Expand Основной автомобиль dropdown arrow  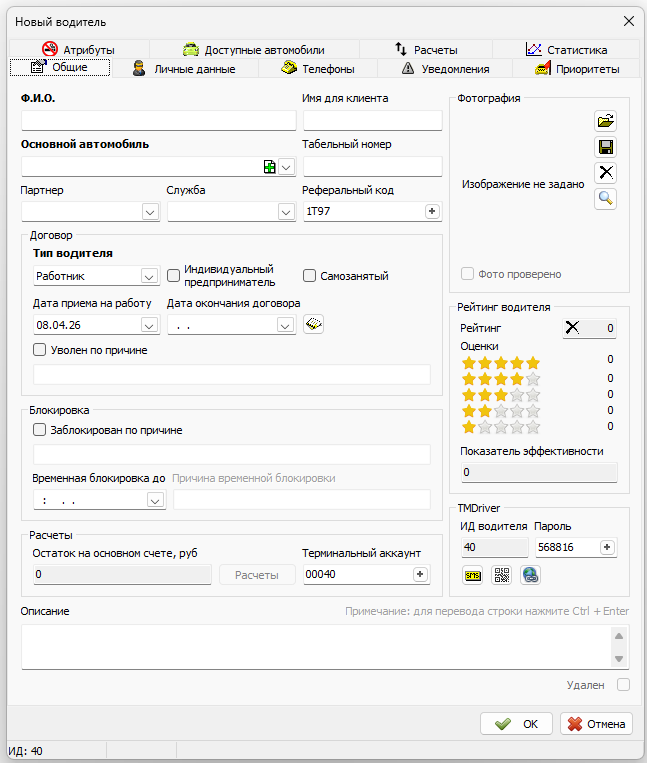[x=287, y=167]
